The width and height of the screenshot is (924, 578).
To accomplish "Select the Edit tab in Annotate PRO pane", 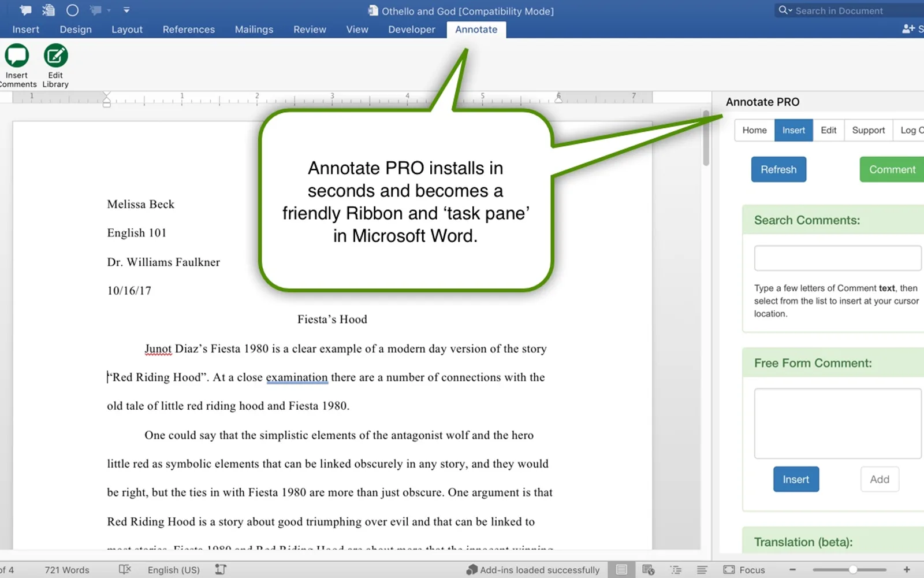I will coord(829,130).
